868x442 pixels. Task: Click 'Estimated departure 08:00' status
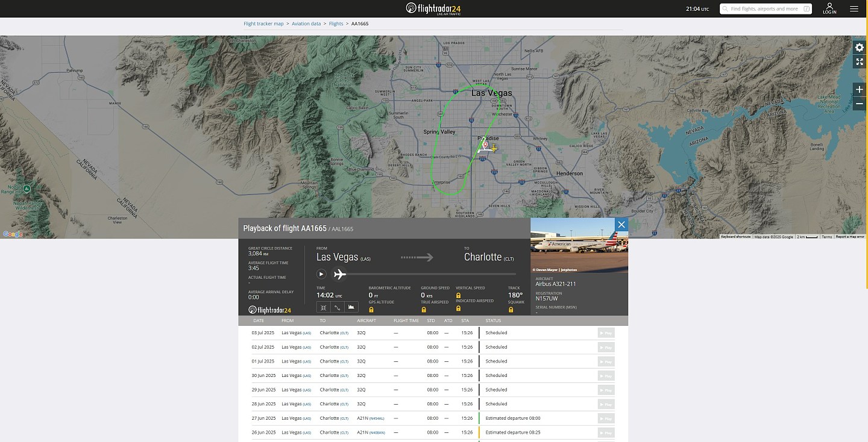point(513,419)
